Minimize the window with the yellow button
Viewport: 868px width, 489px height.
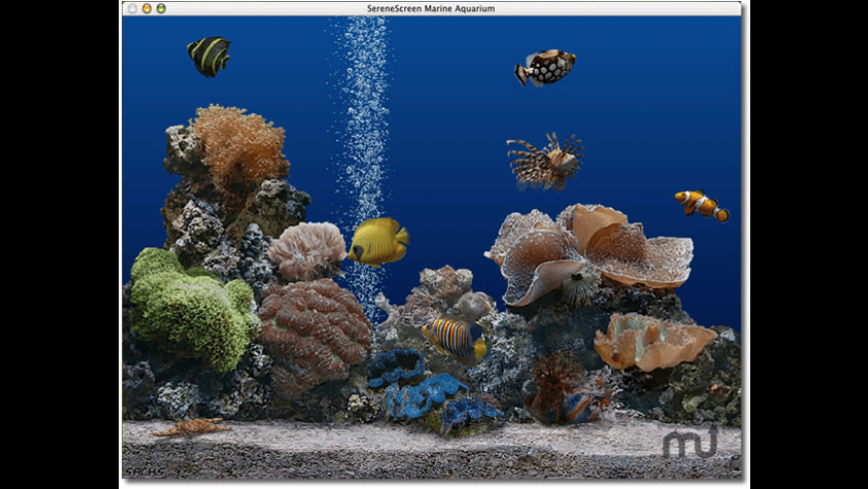147,8
